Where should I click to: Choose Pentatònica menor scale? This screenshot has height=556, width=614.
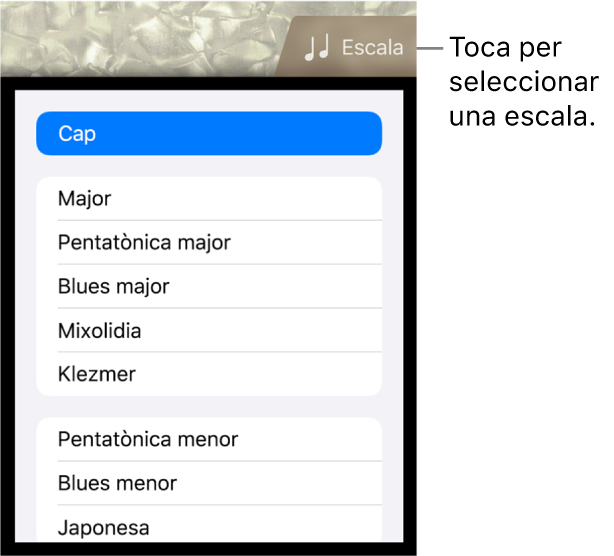(209, 439)
